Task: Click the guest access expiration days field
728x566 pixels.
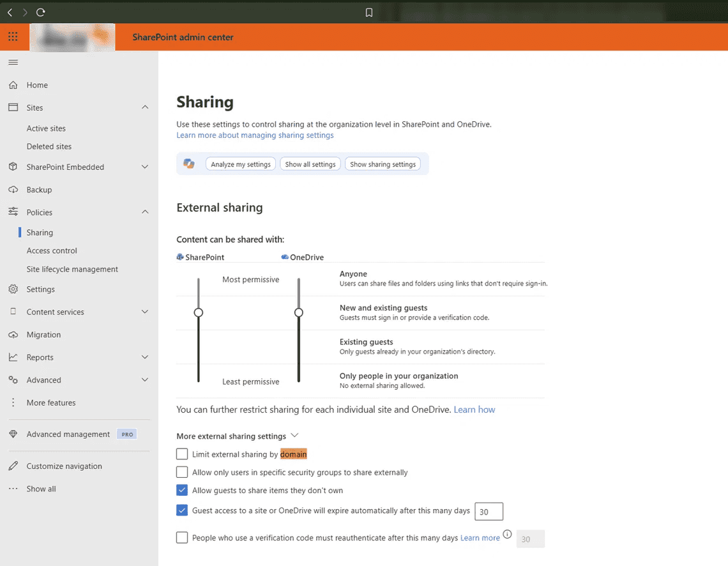Action: pyautogui.click(x=489, y=511)
